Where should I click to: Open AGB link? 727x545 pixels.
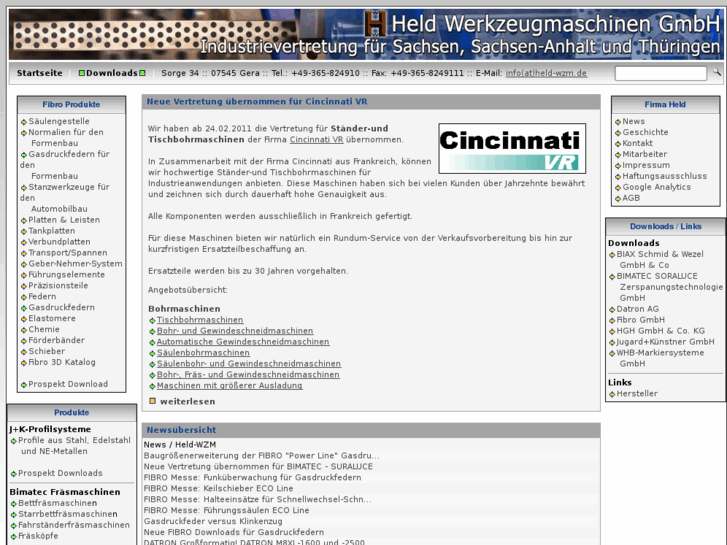pyautogui.click(x=631, y=198)
